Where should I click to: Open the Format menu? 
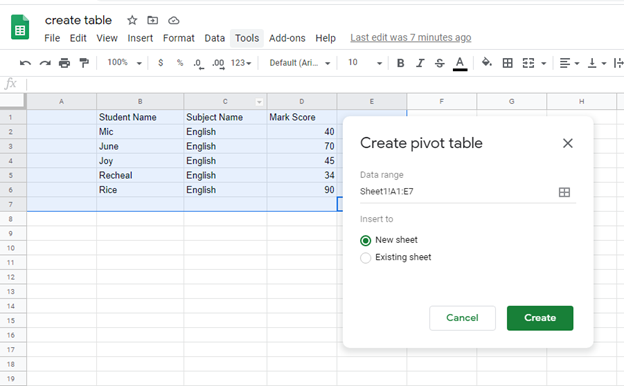tap(179, 38)
